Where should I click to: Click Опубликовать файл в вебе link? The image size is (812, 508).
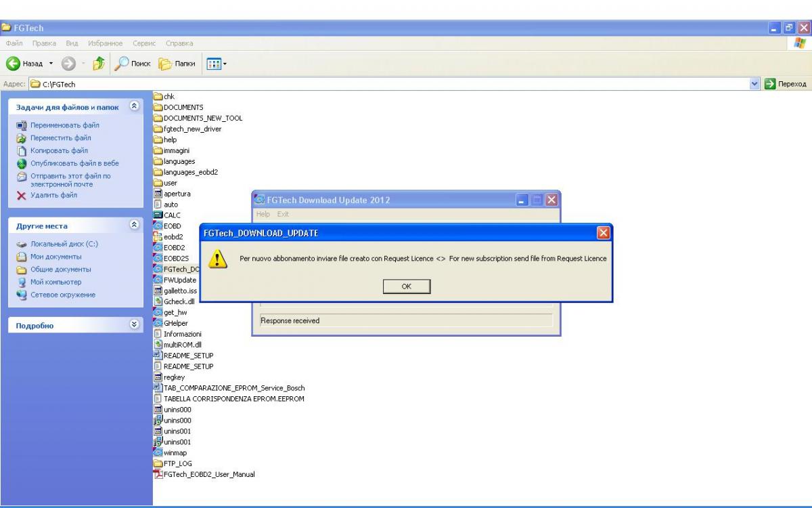(x=74, y=163)
